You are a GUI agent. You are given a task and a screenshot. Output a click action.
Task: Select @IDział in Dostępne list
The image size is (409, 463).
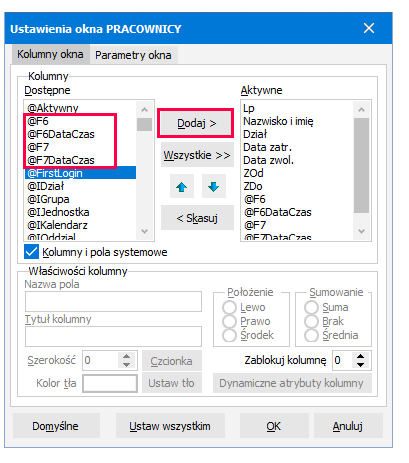pyautogui.click(x=80, y=186)
